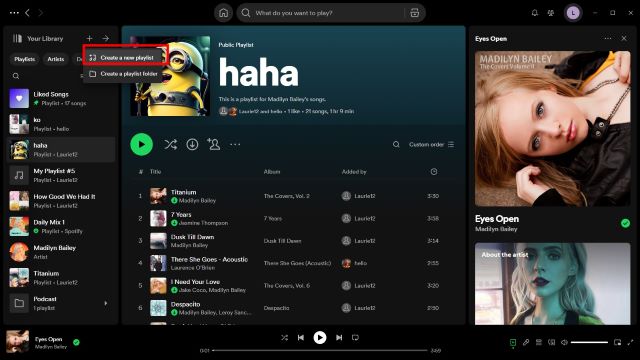This screenshot has height=360, width=640.
Task: Expand Your Library with arrow
Action: coord(106,38)
